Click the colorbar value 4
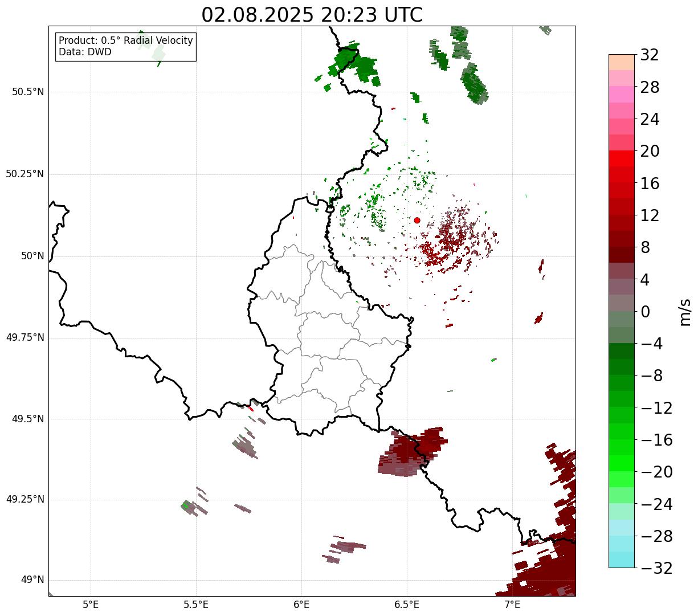This screenshot has height=616, width=698. click(x=645, y=279)
